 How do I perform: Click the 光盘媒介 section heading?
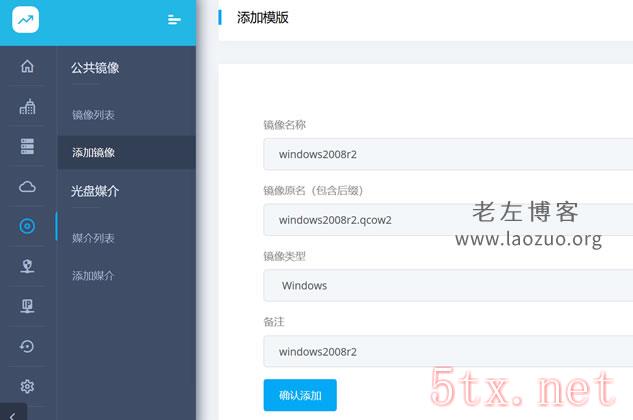click(95, 191)
